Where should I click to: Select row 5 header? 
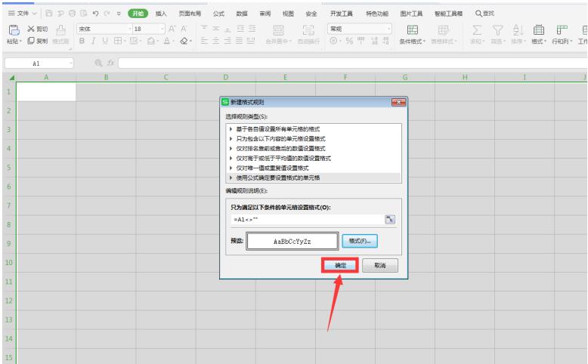point(8,168)
